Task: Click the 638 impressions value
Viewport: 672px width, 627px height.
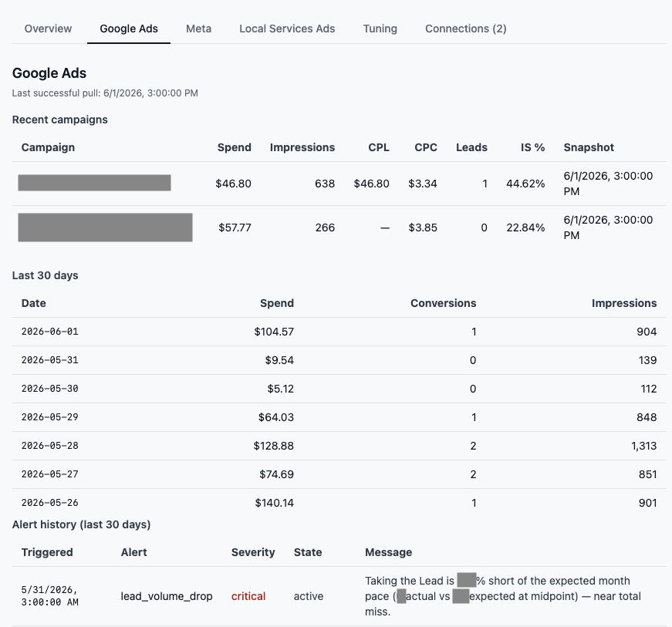Action: pos(325,184)
